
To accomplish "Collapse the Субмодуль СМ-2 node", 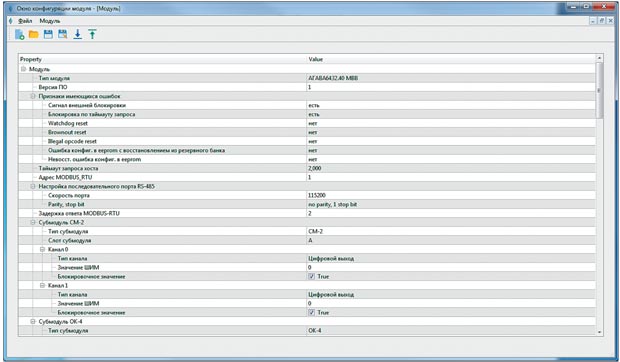I will click(x=33, y=222).
